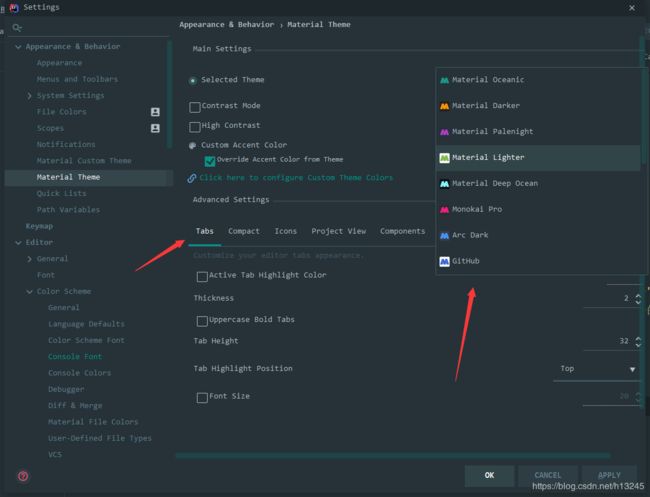Choose Material Palenight from theme list
Image resolution: width=650 pixels, height=497 pixels.
pyautogui.click(x=538, y=132)
